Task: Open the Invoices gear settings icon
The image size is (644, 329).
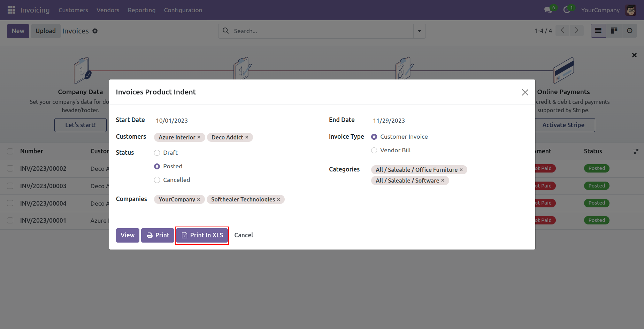Action: point(95,31)
